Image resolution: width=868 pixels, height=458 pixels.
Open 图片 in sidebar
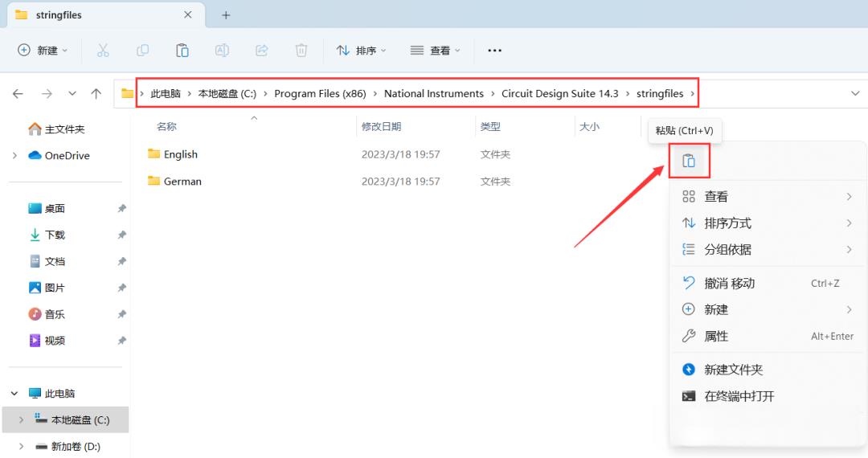(47, 288)
